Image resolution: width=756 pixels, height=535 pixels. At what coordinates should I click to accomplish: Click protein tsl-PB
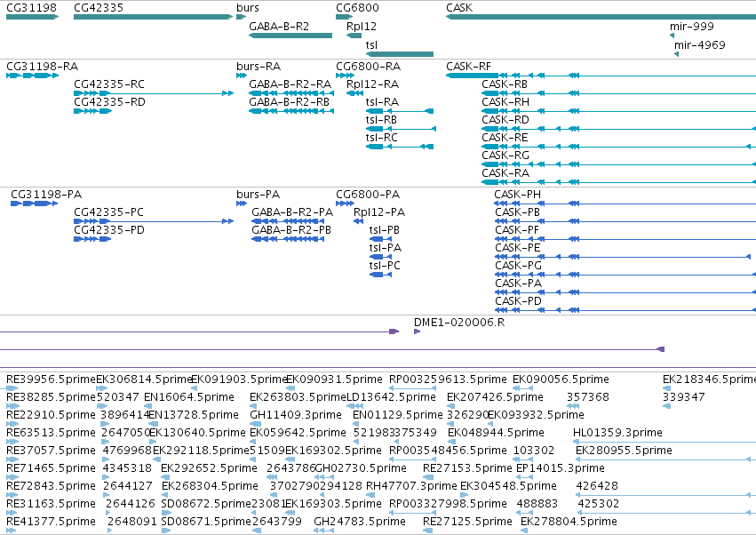tap(385, 230)
